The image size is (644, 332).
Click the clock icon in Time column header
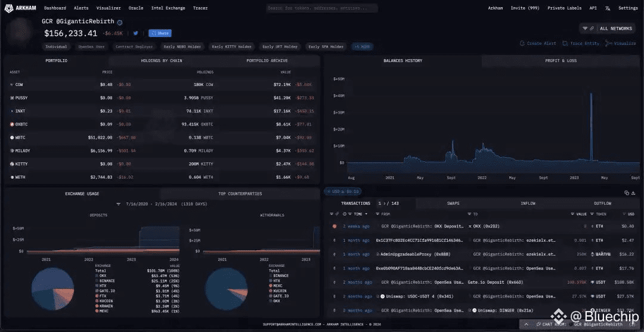pos(345,214)
